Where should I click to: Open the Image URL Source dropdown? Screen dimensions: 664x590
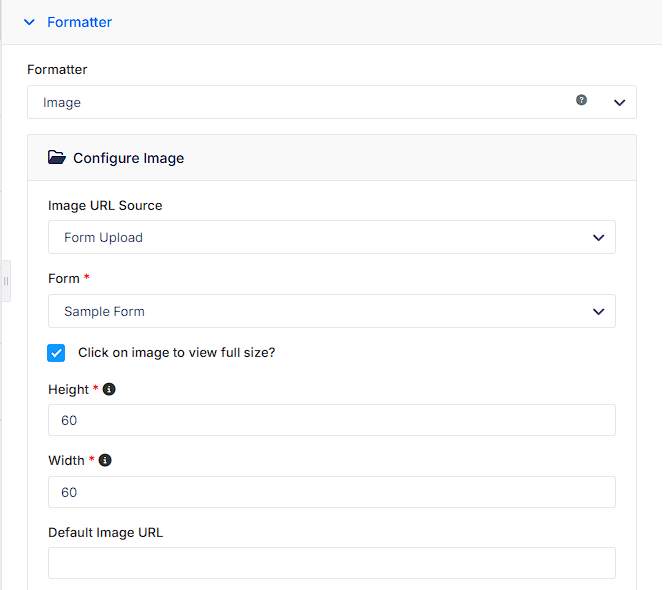(332, 237)
